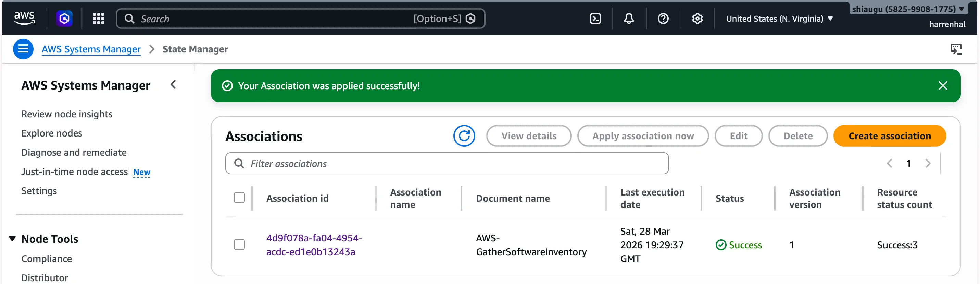Open the region selector United States (N. Virginia)
Image resolution: width=980 pixels, height=284 pixels.
(779, 19)
